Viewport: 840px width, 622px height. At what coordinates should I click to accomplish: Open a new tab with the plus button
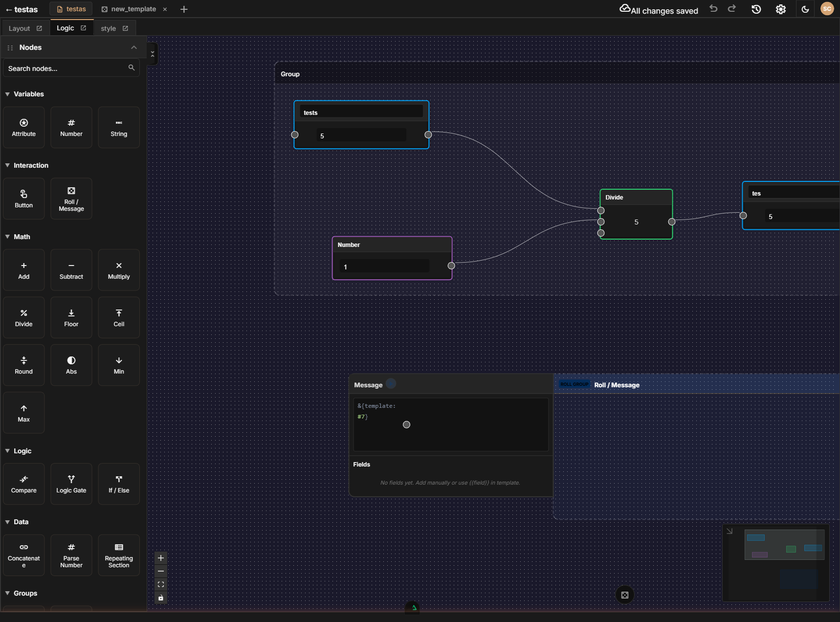click(x=184, y=9)
